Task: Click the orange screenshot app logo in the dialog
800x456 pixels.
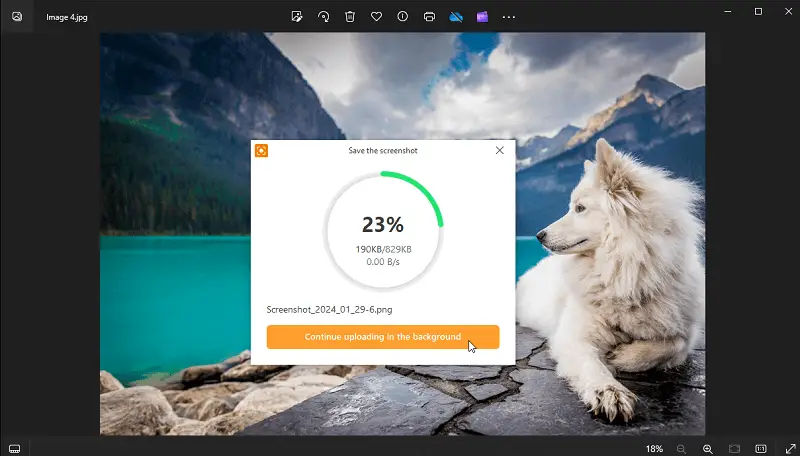Action: click(261, 150)
